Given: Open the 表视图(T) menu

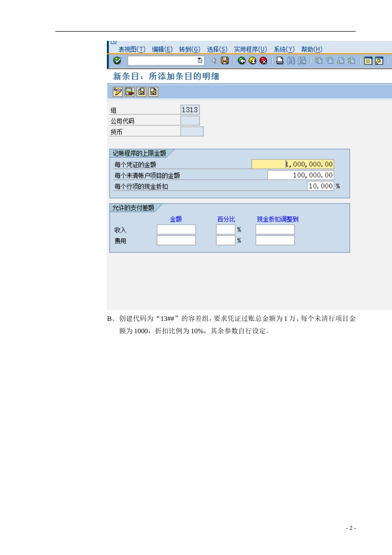Looking at the screenshot, I should [x=132, y=50].
